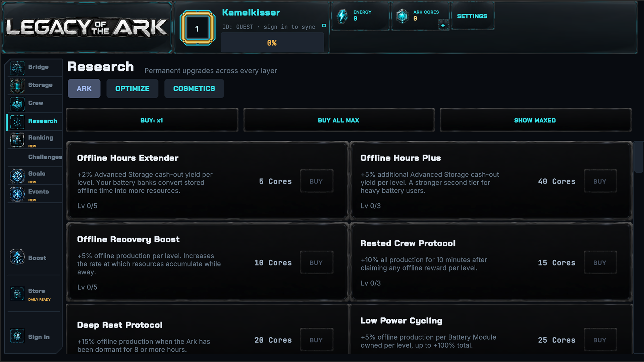
Task: Click the Boost label
Action: (x=37, y=258)
